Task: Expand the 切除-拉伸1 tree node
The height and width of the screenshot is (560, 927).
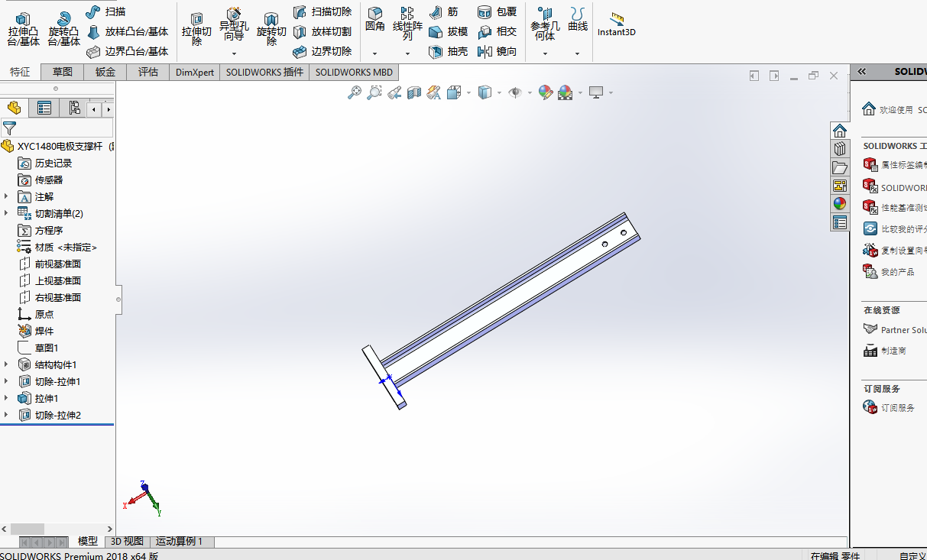Action: point(6,381)
